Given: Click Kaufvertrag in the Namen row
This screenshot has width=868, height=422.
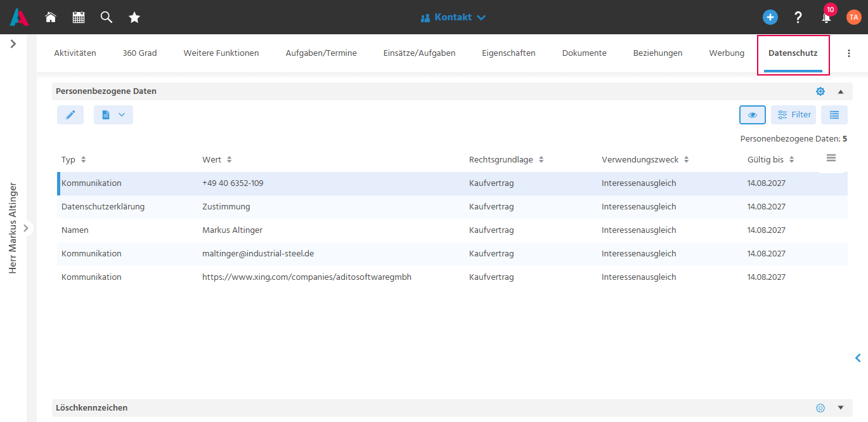Looking at the screenshot, I should (491, 230).
